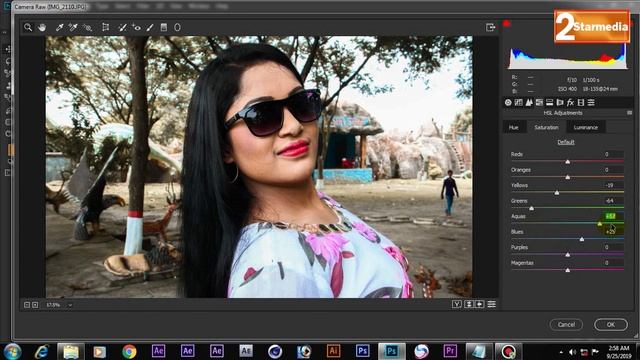The image size is (640, 360).
Task: Toggle current panel default settings icon
Action: click(491, 304)
